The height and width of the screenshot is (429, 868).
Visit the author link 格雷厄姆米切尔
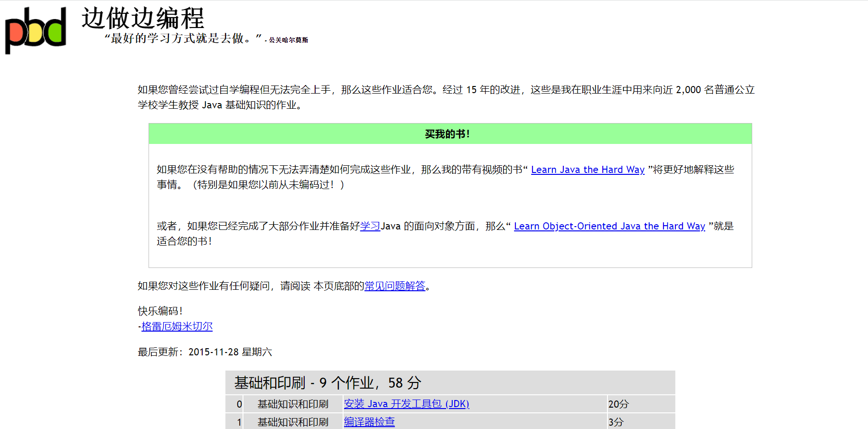point(177,326)
